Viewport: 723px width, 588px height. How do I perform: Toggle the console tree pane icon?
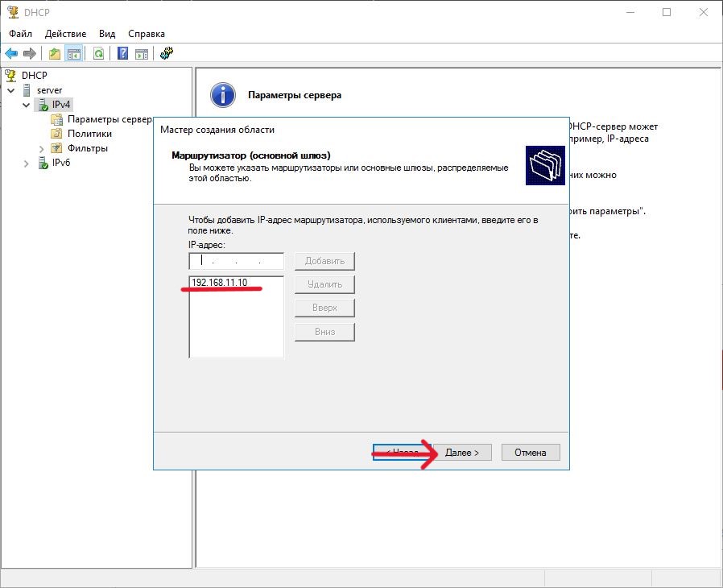tap(73, 54)
